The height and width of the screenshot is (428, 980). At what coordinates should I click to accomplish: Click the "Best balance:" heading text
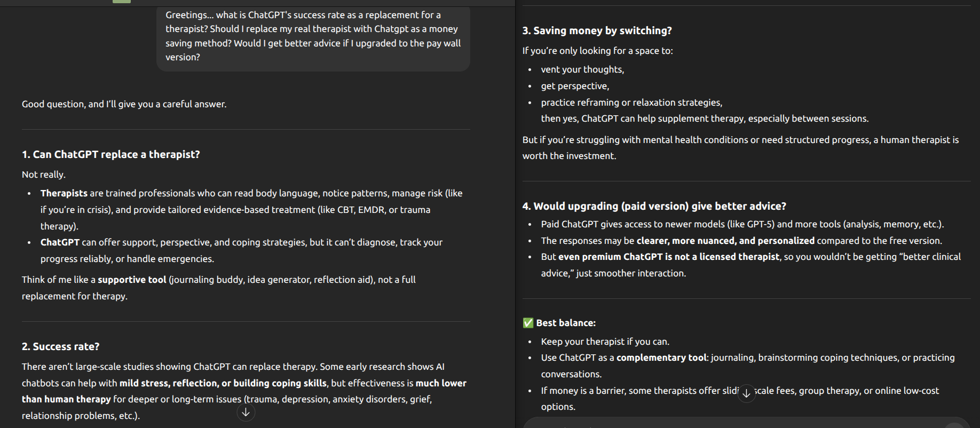[x=566, y=323]
